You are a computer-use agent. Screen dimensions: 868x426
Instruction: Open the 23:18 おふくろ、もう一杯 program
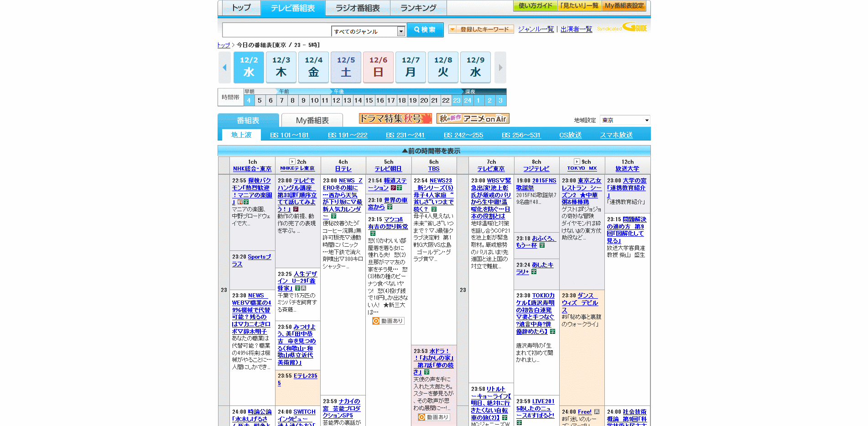(535, 242)
